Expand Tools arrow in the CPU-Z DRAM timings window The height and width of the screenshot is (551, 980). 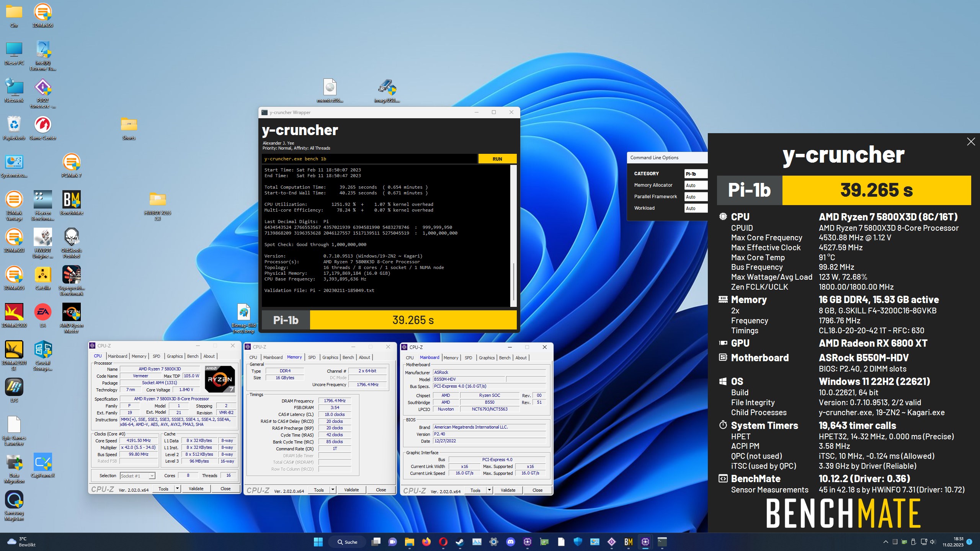click(x=333, y=490)
